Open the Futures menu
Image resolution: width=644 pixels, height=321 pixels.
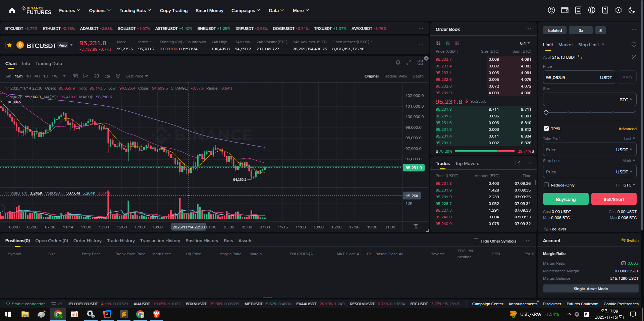click(x=69, y=10)
